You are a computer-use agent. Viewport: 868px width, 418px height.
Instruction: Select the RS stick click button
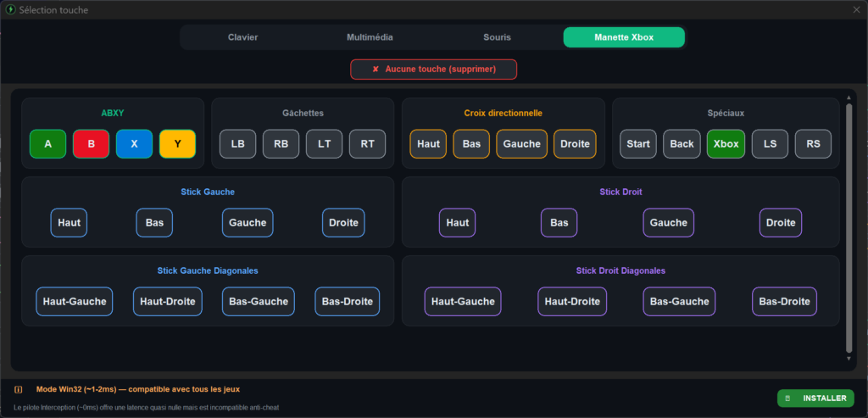pos(813,144)
